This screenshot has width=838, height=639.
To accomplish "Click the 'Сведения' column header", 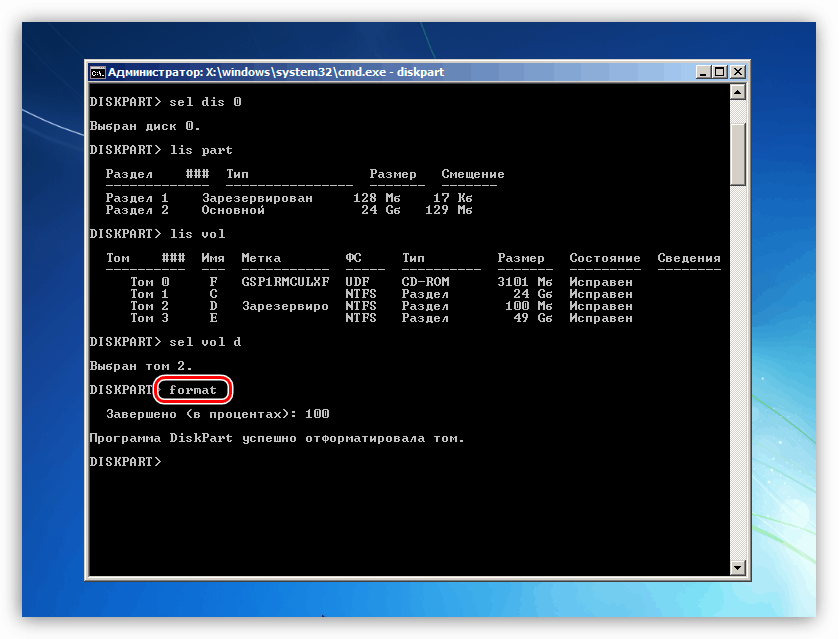I will (x=689, y=258).
